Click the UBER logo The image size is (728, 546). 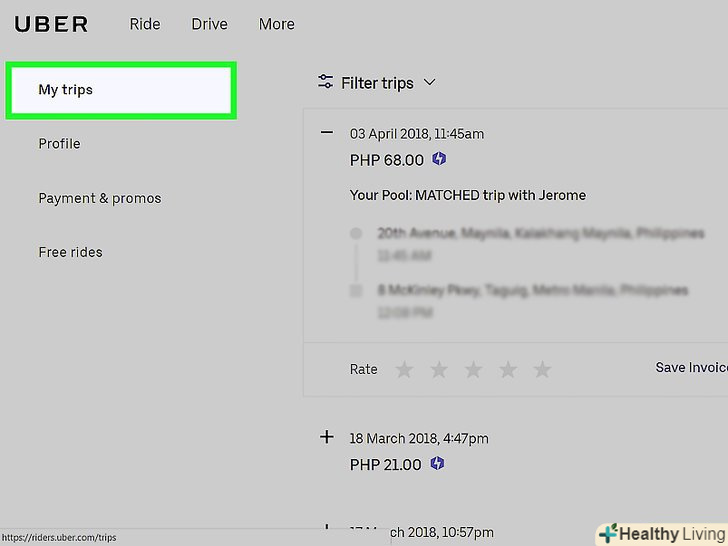pyautogui.click(x=51, y=25)
